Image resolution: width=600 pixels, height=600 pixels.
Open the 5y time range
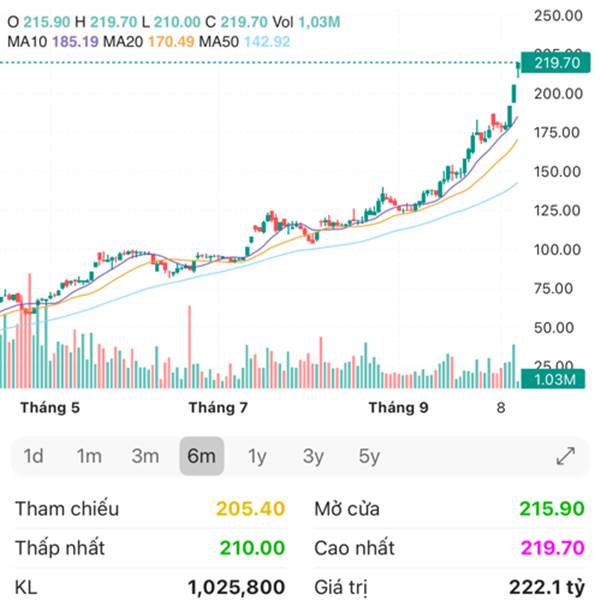(369, 456)
